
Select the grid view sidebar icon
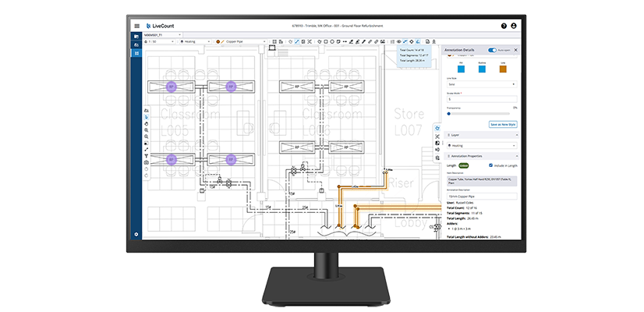coord(136,53)
